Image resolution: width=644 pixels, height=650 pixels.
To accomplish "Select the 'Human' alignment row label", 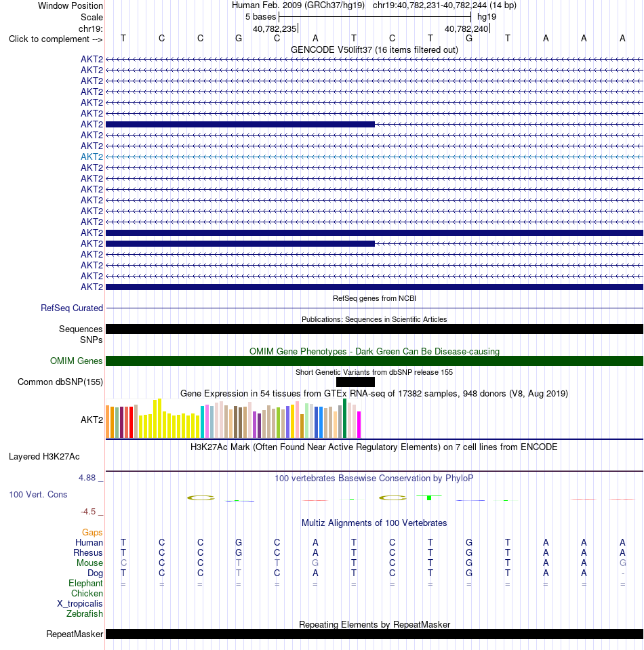I will (89, 543).
